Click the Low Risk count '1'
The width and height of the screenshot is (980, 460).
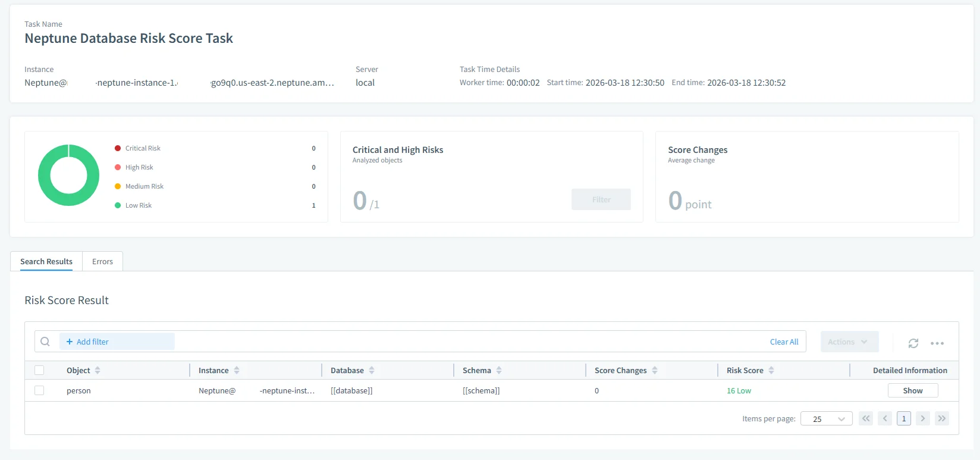[x=314, y=205]
